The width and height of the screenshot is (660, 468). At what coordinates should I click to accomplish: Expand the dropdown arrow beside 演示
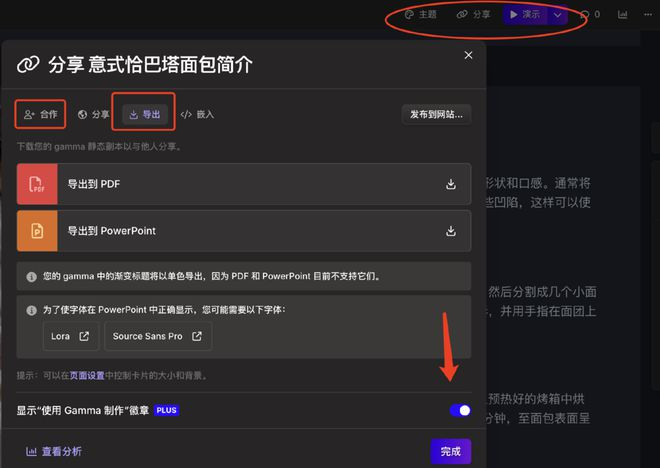coord(557,15)
